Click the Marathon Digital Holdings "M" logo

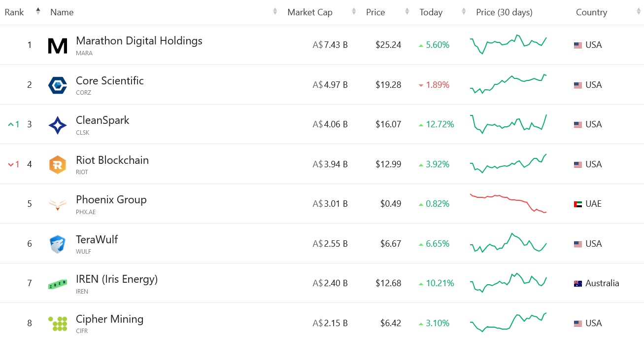click(x=58, y=44)
